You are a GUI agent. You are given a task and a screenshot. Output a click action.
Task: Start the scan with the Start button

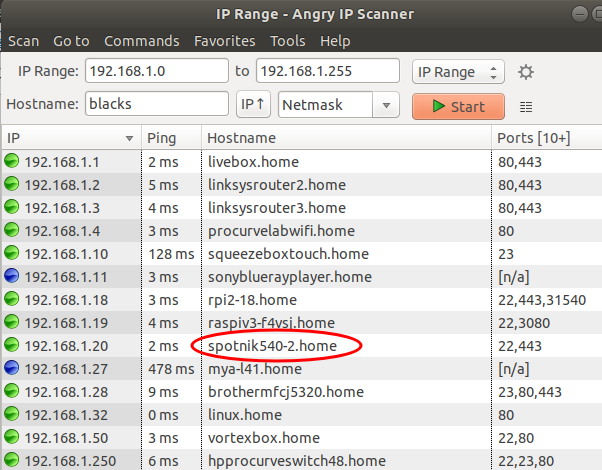(x=458, y=106)
